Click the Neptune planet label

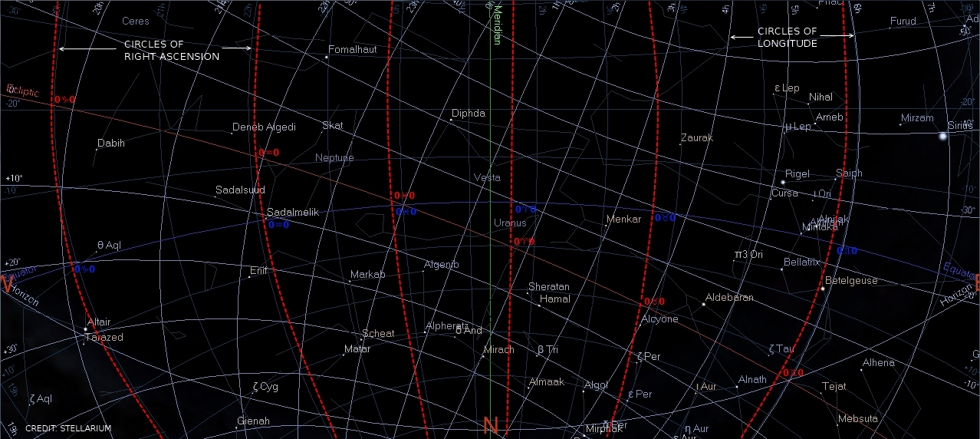(x=334, y=158)
